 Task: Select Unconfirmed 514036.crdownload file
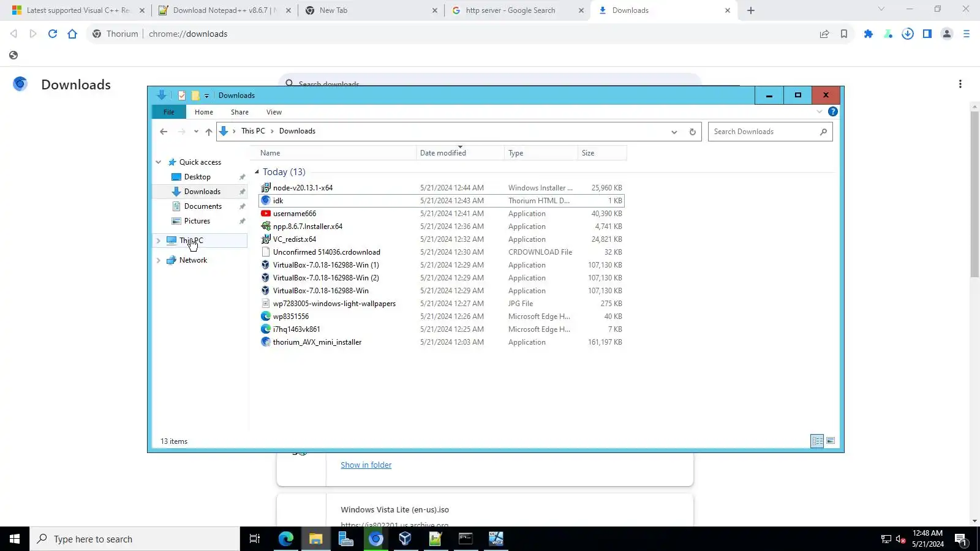441,252
